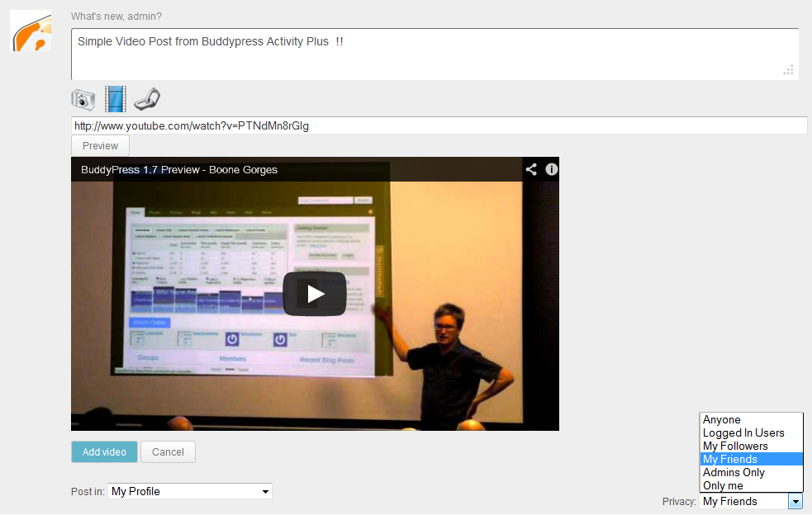Open the Post in My Profile dropdown
This screenshot has width=812, height=515.
[x=190, y=491]
